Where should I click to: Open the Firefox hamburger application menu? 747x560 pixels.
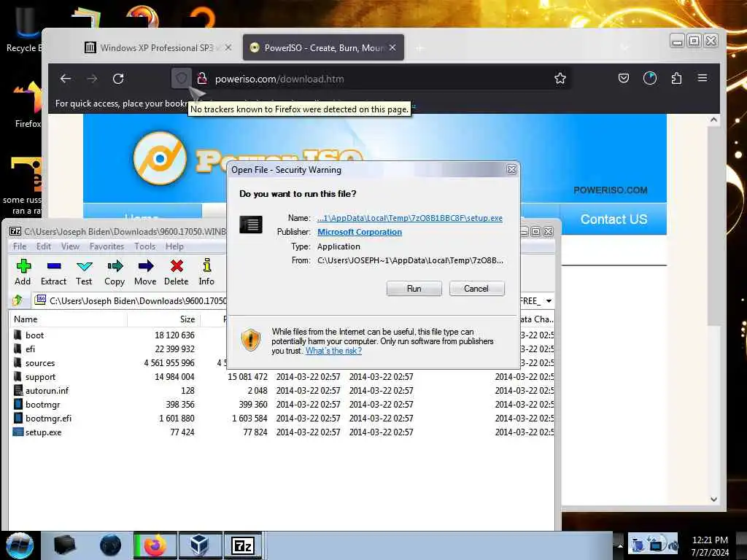[x=703, y=78]
